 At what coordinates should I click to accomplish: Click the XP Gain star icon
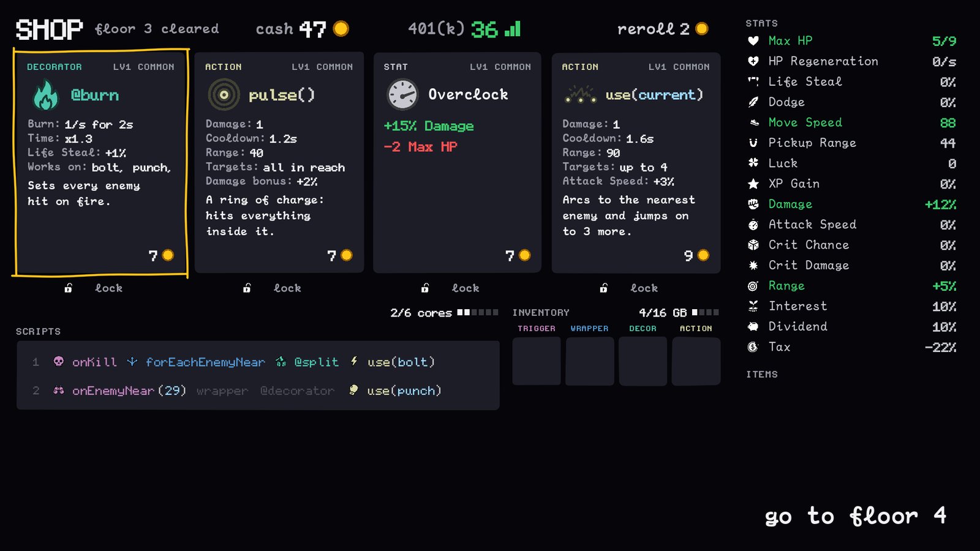pos(753,184)
